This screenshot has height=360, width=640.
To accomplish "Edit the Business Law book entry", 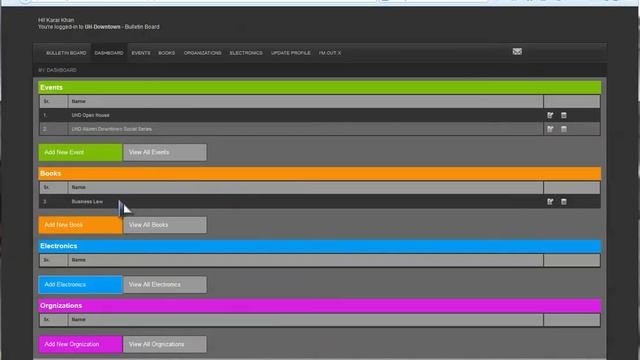I will pos(550,202).
